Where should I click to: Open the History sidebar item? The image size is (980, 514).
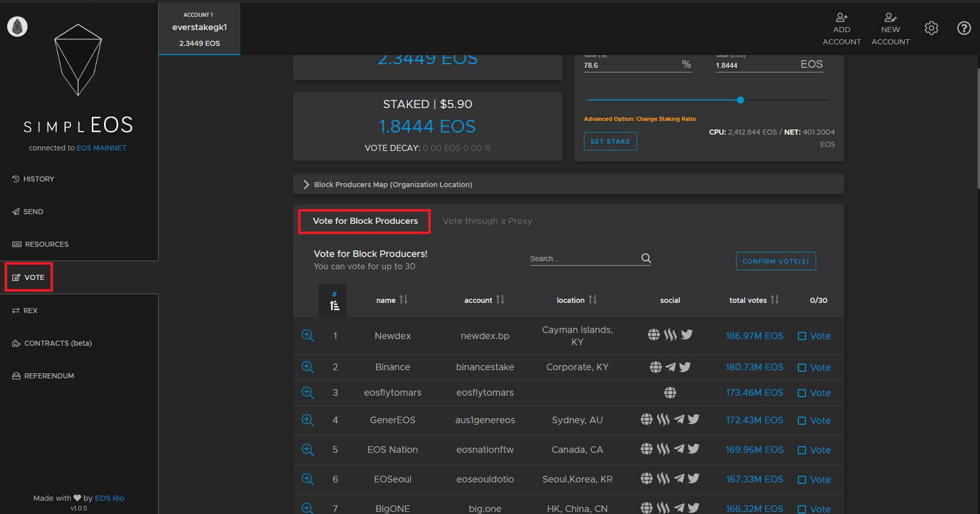point(33,179)
